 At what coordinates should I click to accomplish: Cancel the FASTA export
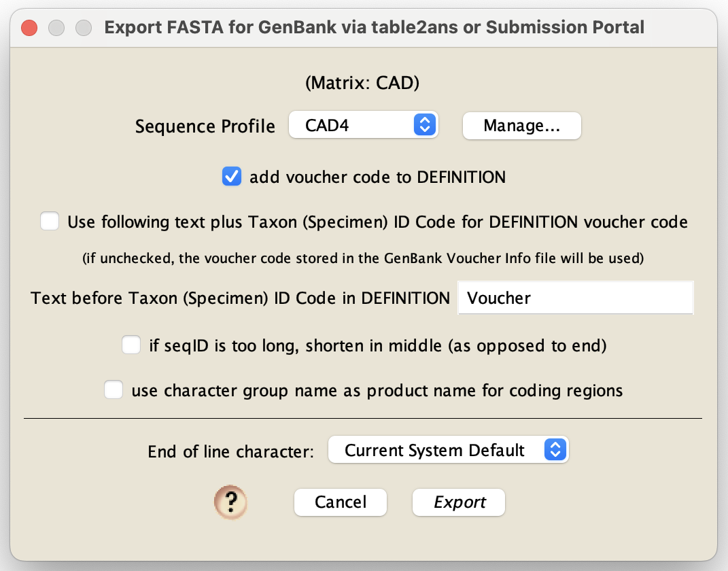tap(340, 502)
